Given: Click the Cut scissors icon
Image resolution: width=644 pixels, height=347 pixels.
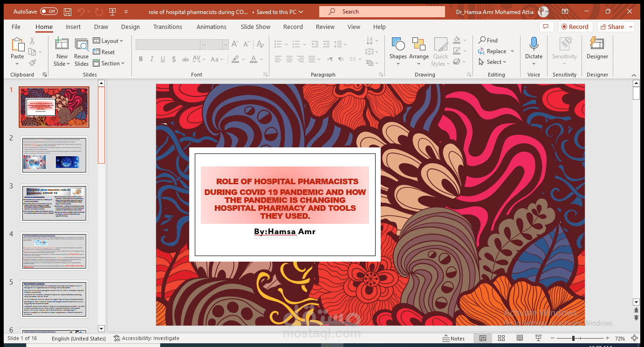Looking at the screenshot, I should pos(32,41).
